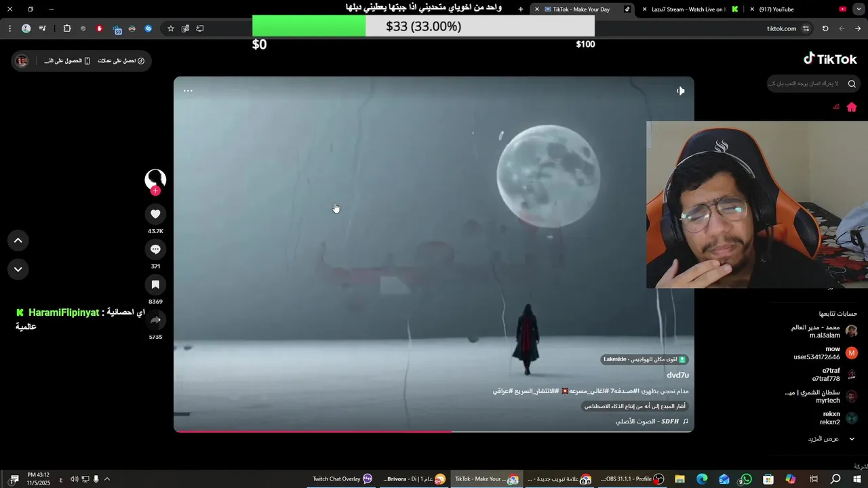This screenshot has width=868, height=488.
Task: Open the rekxn2 followed account
Action: (x=838, y=418)
